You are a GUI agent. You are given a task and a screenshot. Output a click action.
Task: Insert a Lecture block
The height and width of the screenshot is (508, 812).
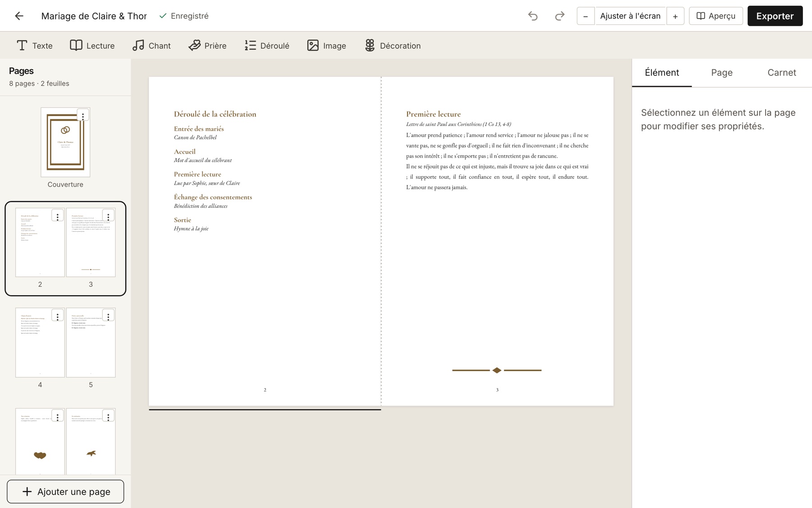point(92,46)
